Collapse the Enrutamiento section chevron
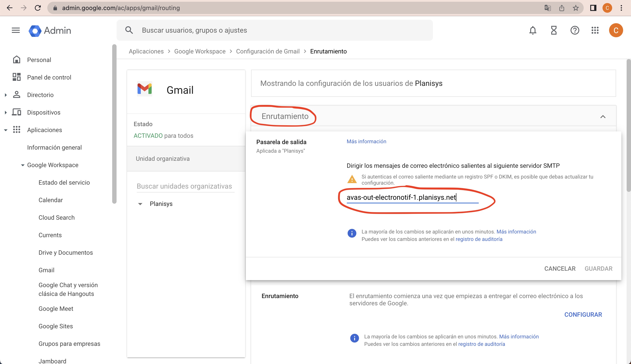 603,117
